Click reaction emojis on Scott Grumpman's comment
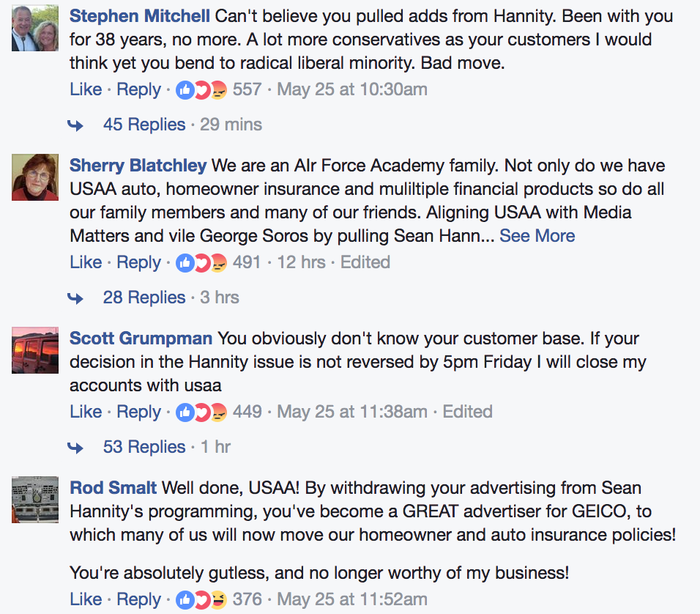 [x=201, y=413]
